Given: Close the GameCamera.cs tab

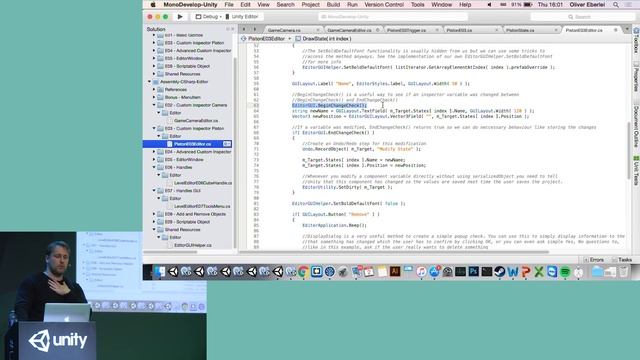Looking at the screenshot, I should [318, 30].
